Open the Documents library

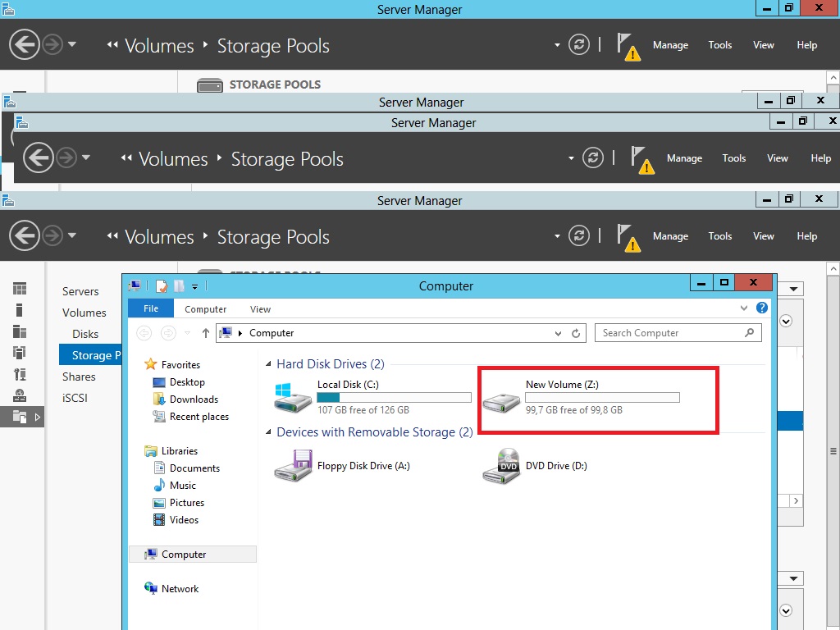[194, 468]
